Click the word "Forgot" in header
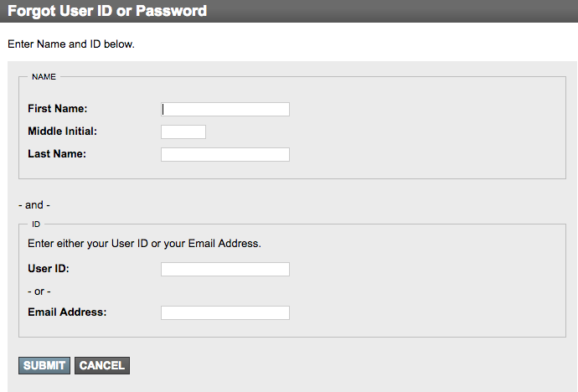 (31, 11)
